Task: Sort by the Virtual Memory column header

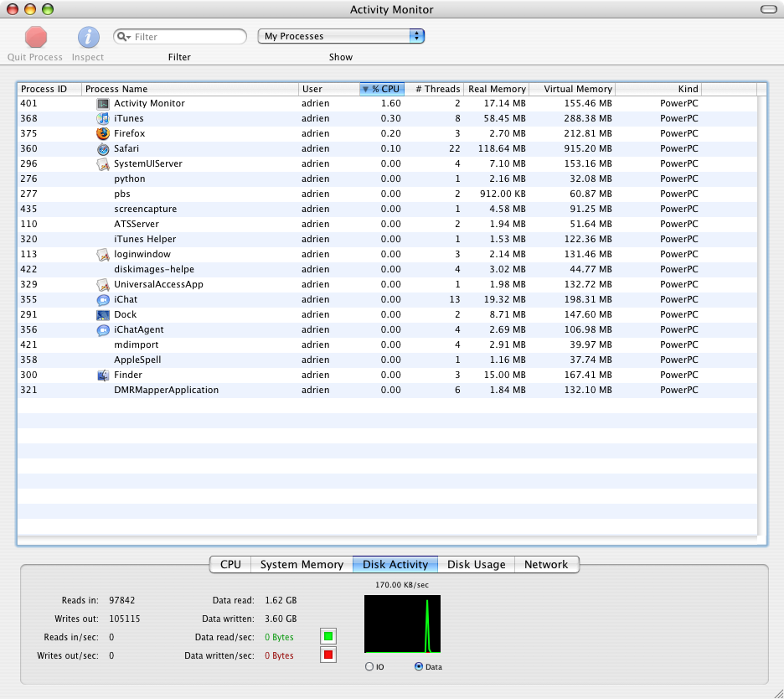Action: (x=572, y=89)
